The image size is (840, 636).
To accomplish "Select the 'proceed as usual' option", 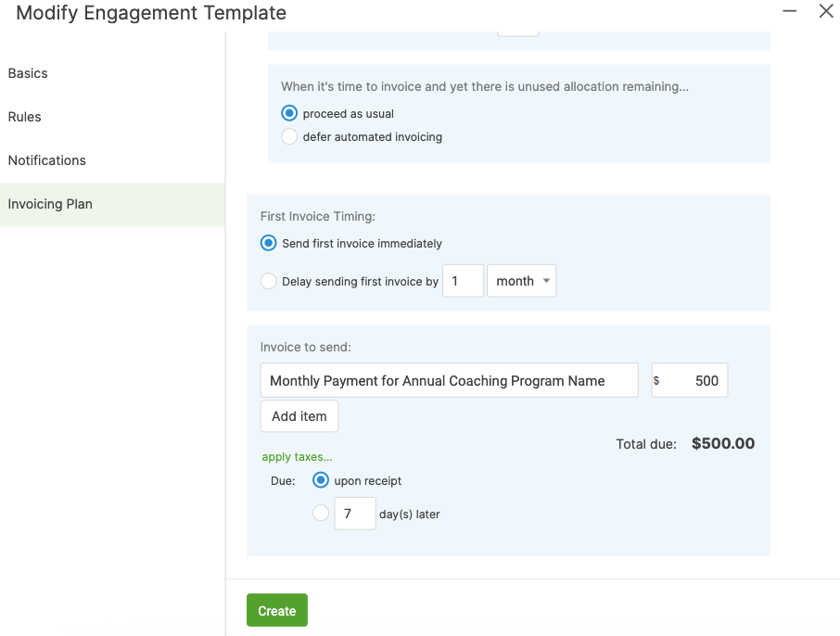I will [289, 113].
